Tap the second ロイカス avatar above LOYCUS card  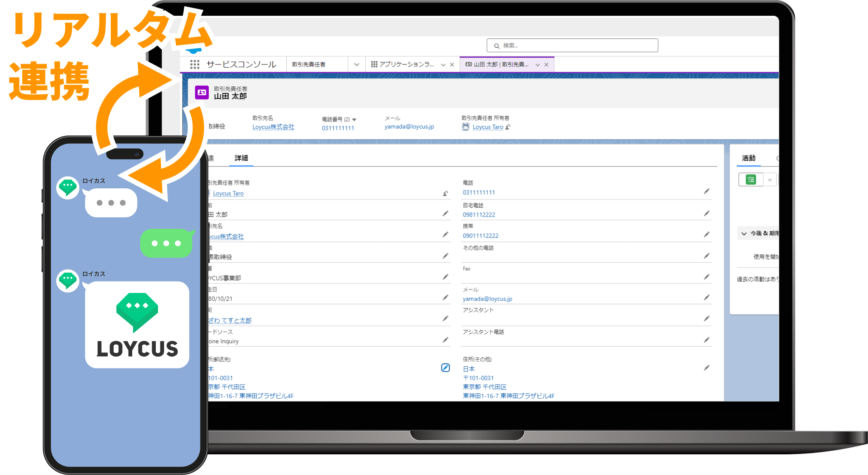pyautogui.click(x=68, y=281)
